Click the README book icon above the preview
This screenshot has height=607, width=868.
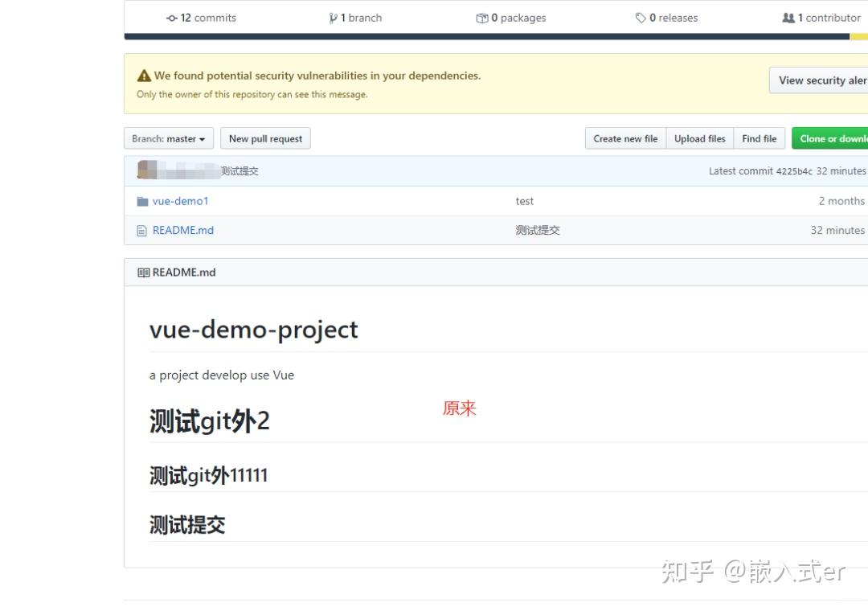pos(142,272)
